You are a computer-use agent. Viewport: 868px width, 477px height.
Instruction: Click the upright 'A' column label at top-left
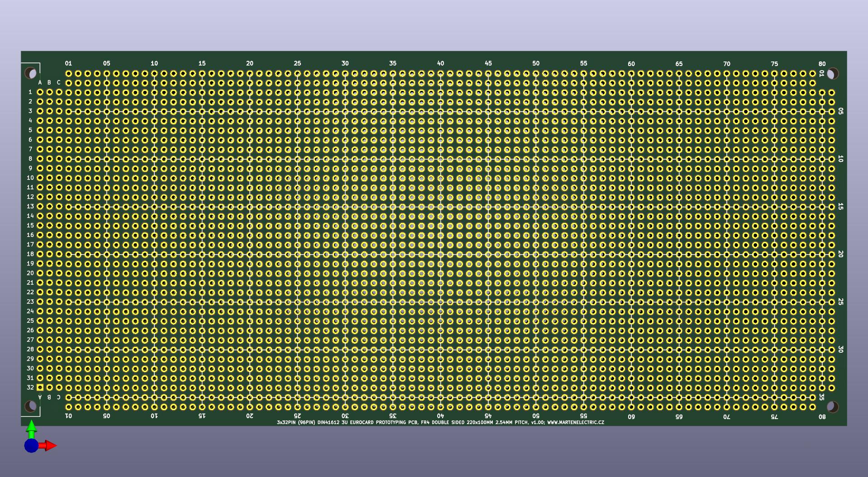[x=40, y=83]
